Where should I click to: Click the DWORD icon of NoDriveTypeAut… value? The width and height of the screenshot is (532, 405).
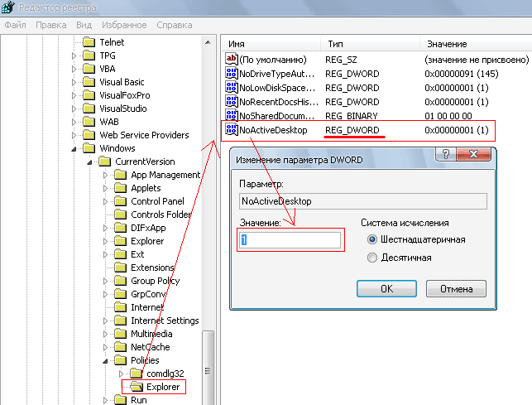tap(232, 74)
